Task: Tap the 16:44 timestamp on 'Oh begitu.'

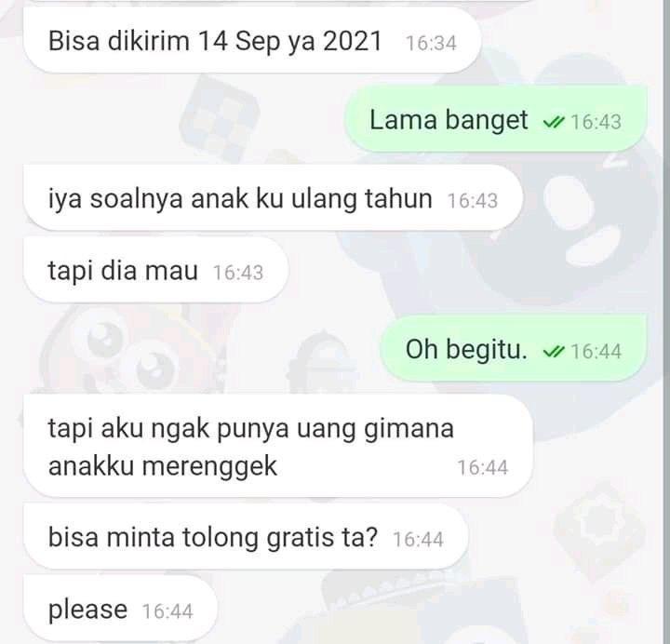Action: point(596,351)
